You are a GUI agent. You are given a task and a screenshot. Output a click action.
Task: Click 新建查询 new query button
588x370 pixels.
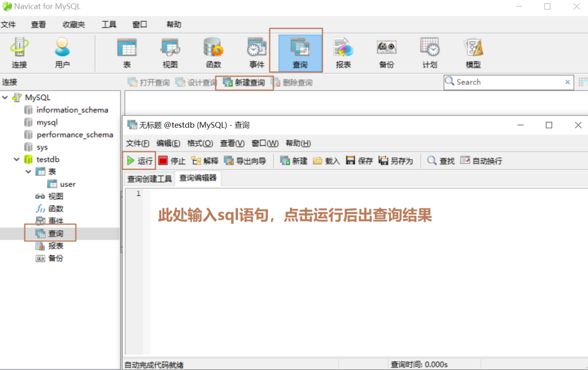coord(244,83)
